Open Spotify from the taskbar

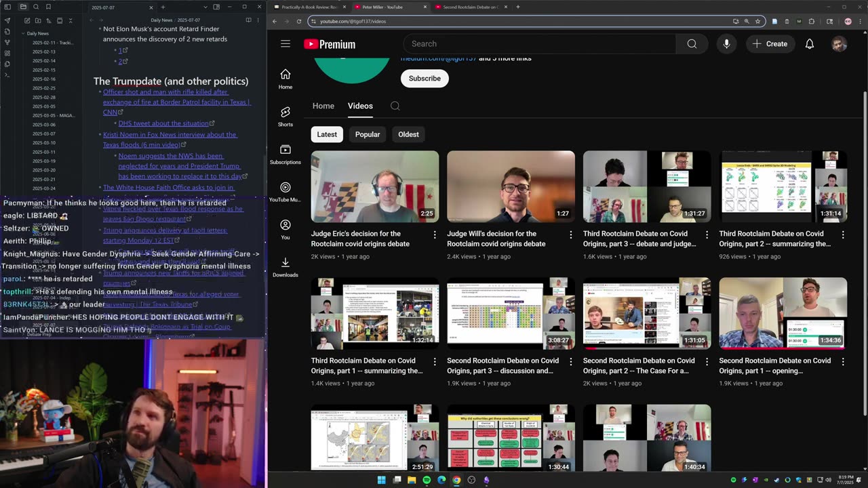coord(427,480)
